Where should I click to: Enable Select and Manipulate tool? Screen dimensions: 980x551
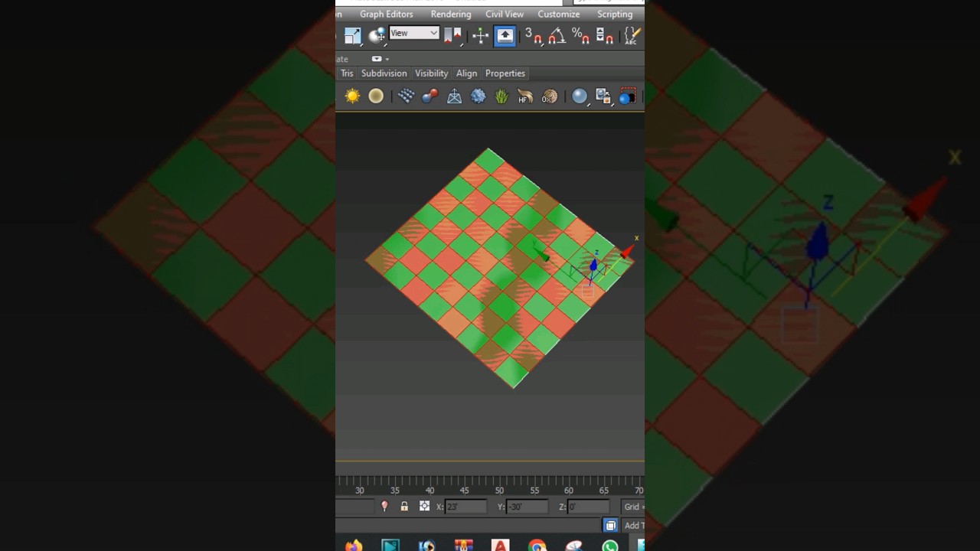(481, 35)
